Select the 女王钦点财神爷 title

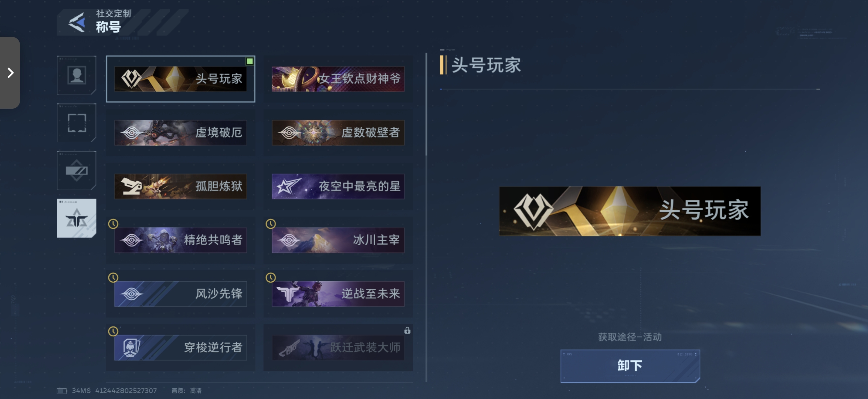tap(338, 79)
